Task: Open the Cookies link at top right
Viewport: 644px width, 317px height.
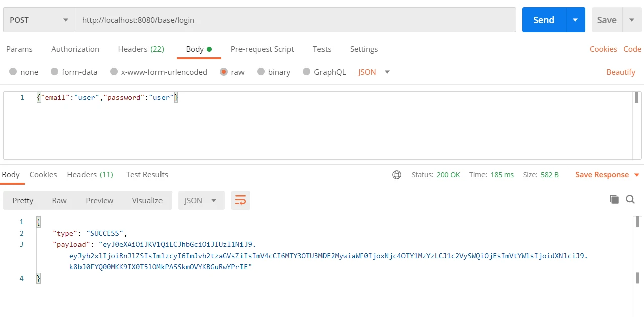Action: click(x=603, y=49)
